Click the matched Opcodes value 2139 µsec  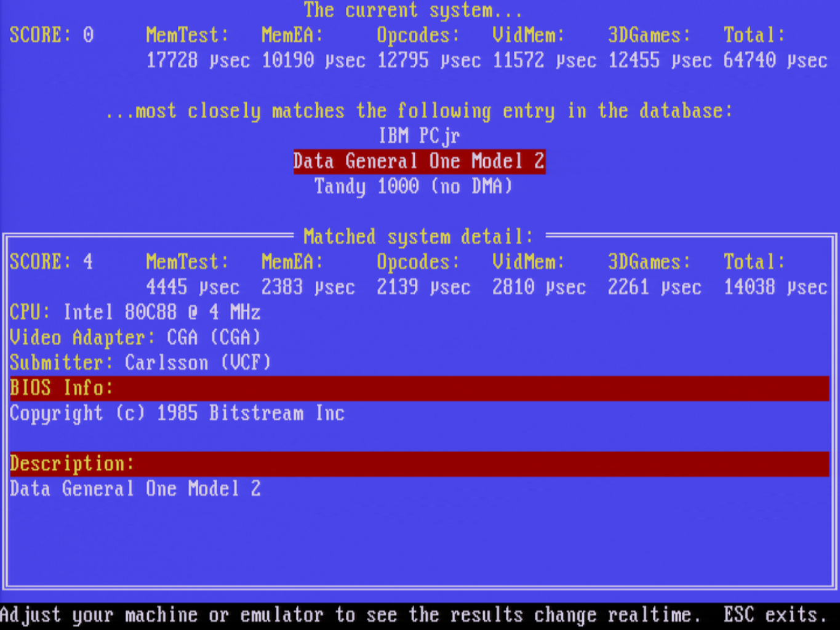click(x=424, y=287)
